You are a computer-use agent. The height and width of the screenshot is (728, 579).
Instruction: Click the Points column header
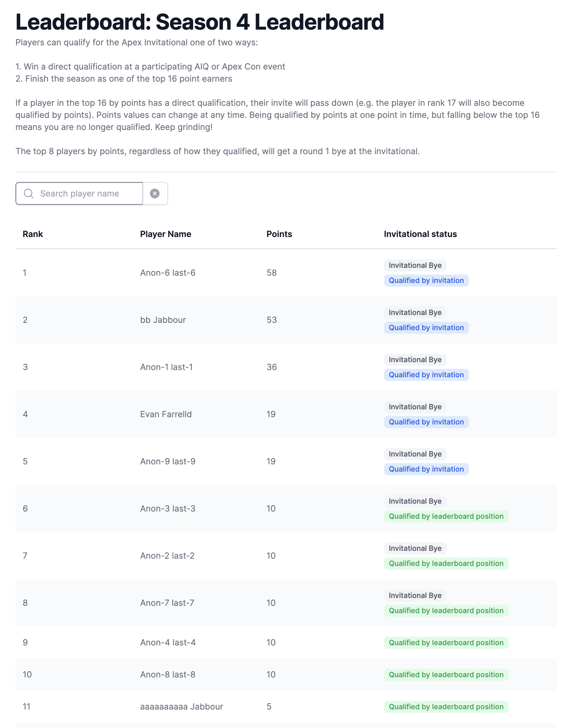(279, 234)
